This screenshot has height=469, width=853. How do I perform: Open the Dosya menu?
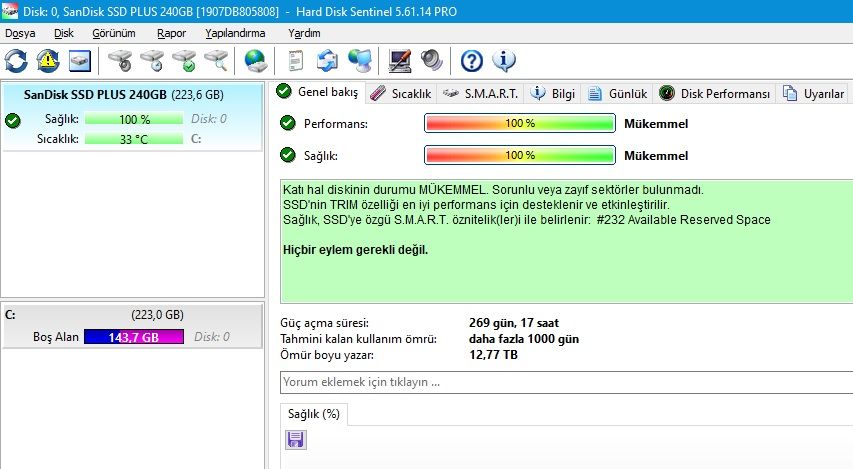pyautogui.click(x=20, y=33)
